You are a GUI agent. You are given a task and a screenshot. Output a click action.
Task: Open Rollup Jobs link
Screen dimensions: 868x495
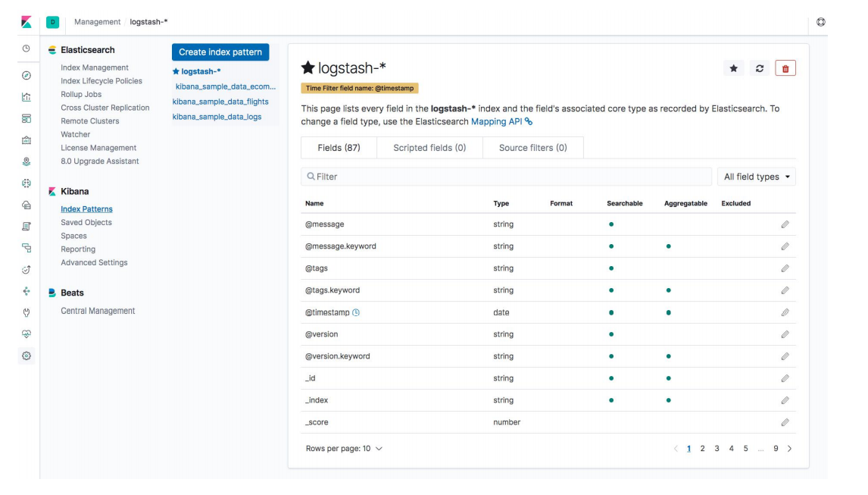tap(81, 94)
